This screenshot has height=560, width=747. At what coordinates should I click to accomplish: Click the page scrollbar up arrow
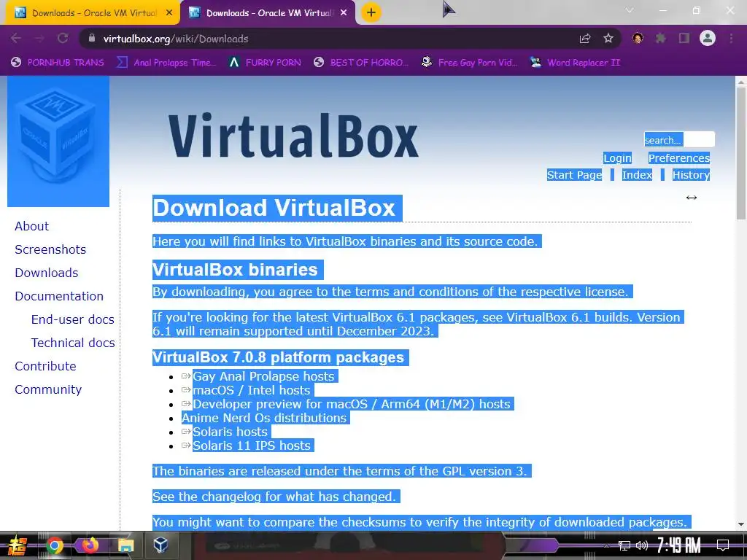pyautogui.click(x=741, y=82)
